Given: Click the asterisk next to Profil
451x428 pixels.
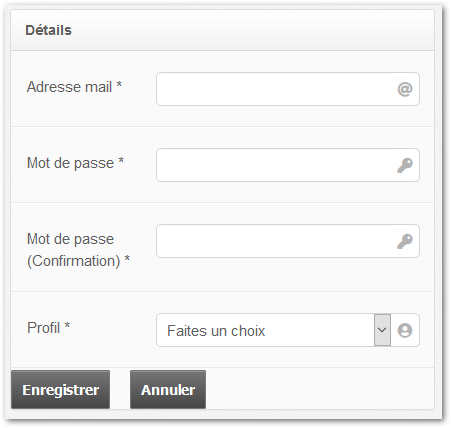Looking at the screenshot, I should pos(67,325).
